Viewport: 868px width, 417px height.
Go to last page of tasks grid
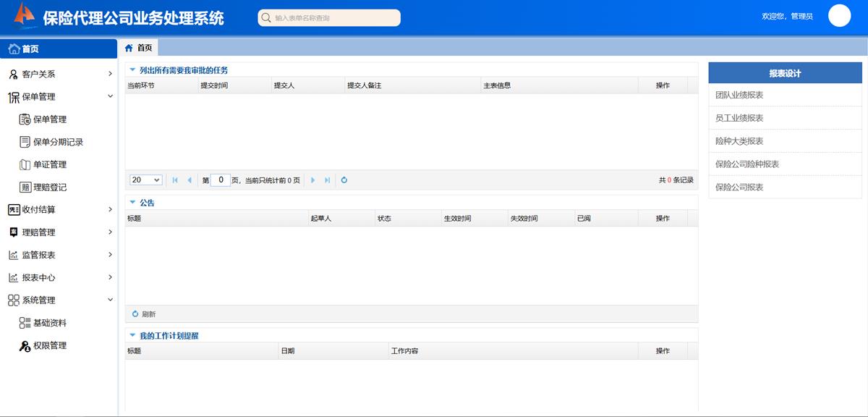click(x=327, y=180)
